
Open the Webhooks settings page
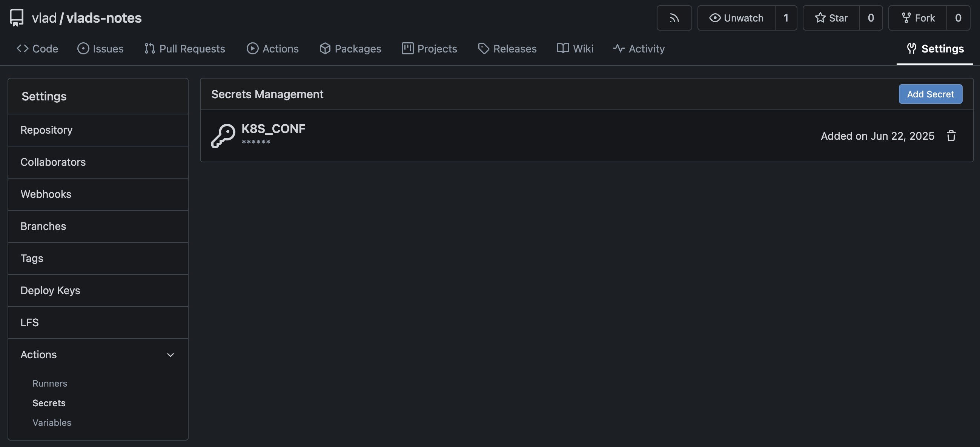46,194
